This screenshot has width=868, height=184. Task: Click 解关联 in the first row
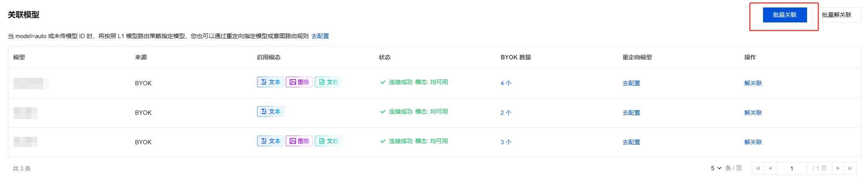click(753, 83)
